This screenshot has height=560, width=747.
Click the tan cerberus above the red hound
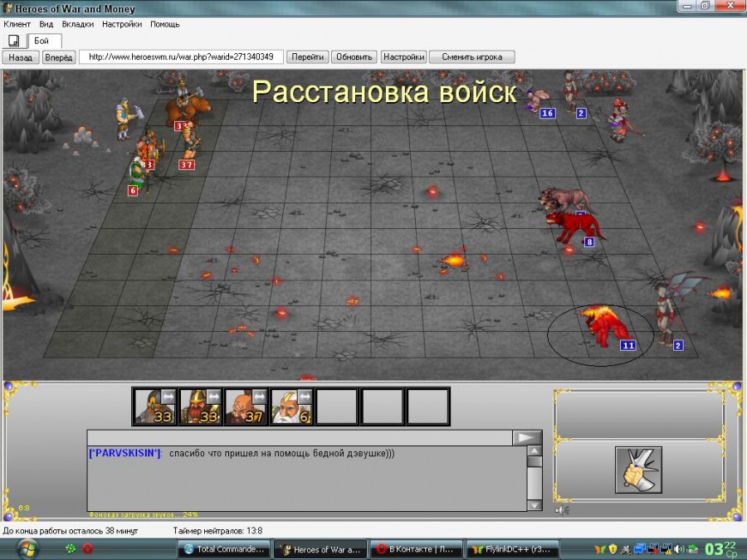tap(566, 200)
